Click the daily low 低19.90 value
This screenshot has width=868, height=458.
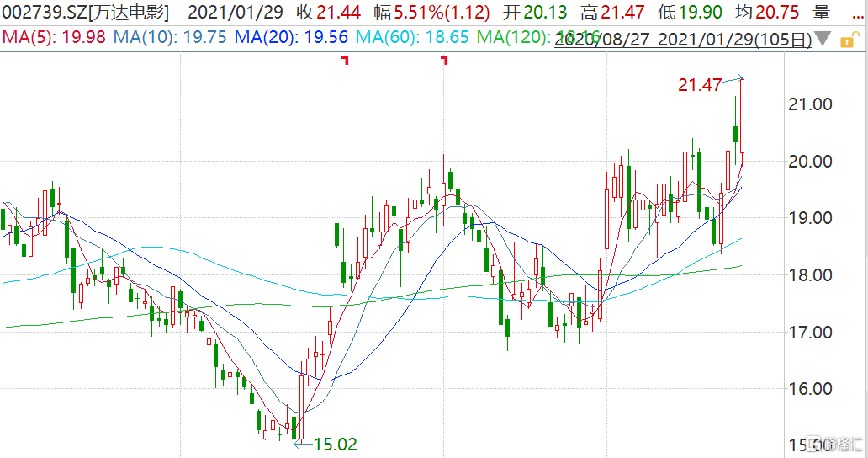[691, 12]
